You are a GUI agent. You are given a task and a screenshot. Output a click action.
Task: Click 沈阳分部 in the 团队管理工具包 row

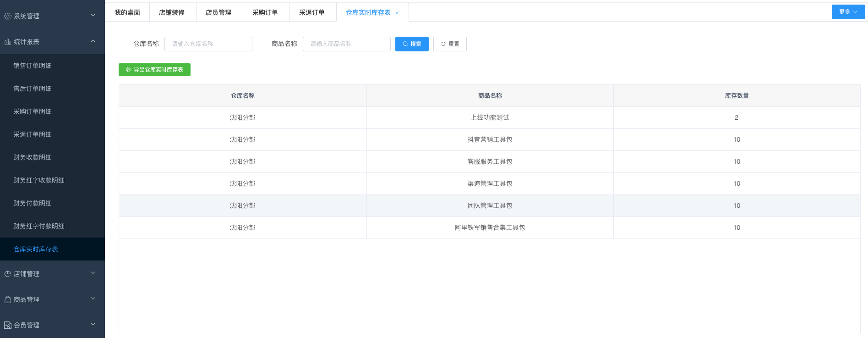pyautogui.click(x=243, y=206)
